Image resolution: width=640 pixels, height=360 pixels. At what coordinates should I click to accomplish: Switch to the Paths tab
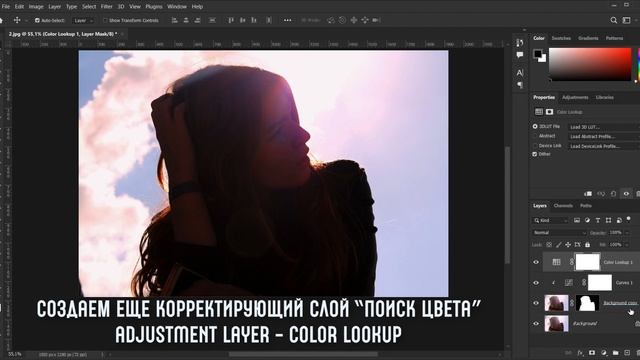[x=586, y=206]
